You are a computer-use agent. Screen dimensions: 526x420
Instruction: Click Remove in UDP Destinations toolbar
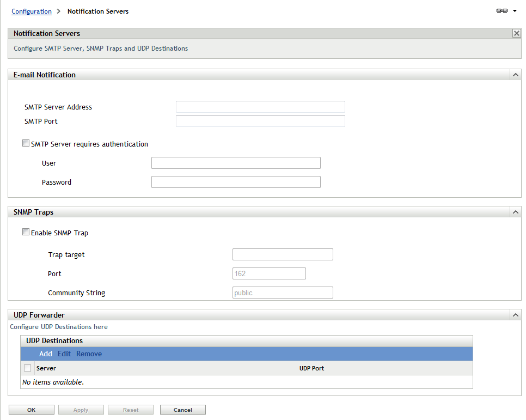pos(89,354)
